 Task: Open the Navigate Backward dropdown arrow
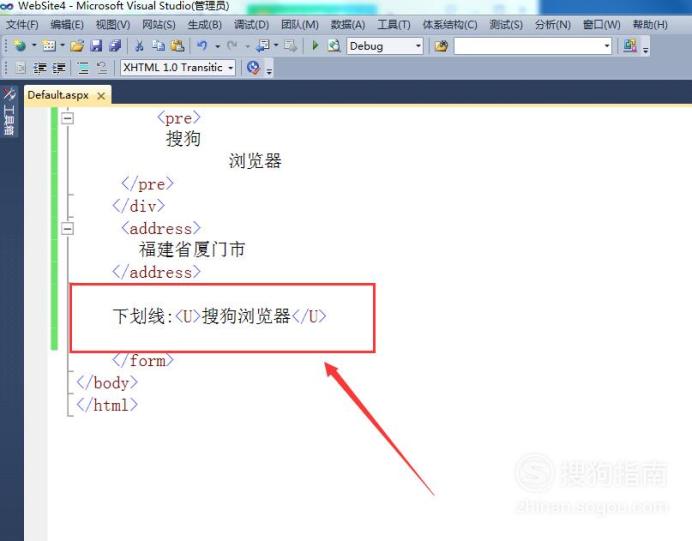tap(276, 45)
